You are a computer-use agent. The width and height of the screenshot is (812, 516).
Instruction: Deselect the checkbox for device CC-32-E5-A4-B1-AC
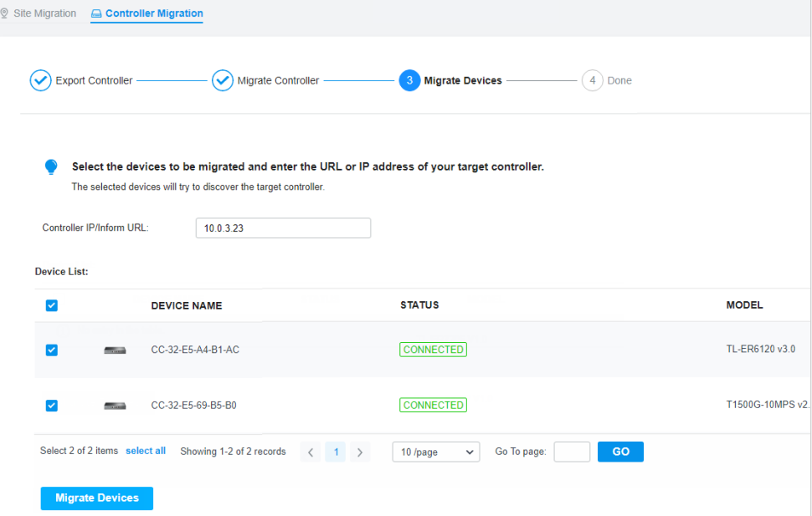51,350
